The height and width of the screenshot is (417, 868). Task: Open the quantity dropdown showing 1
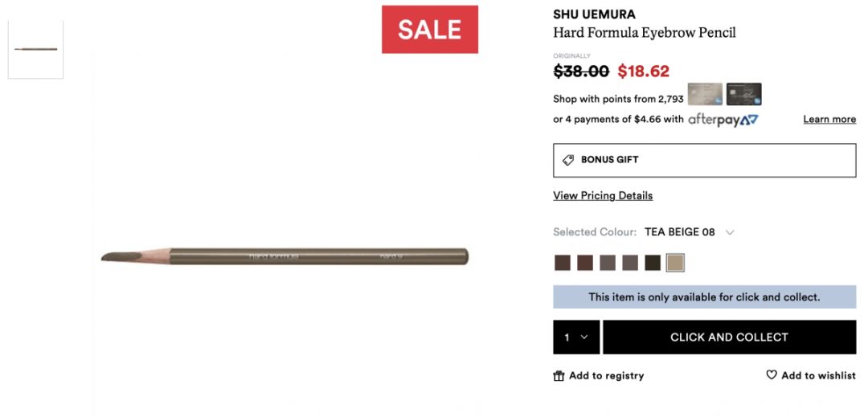coord(576,337)
